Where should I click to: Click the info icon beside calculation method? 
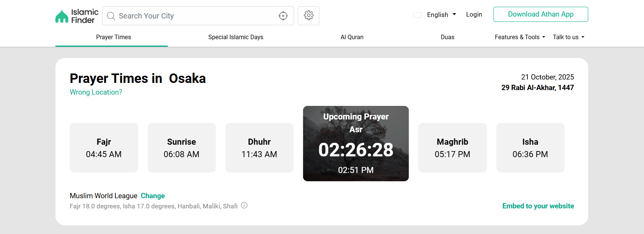(x=244, y=205)
